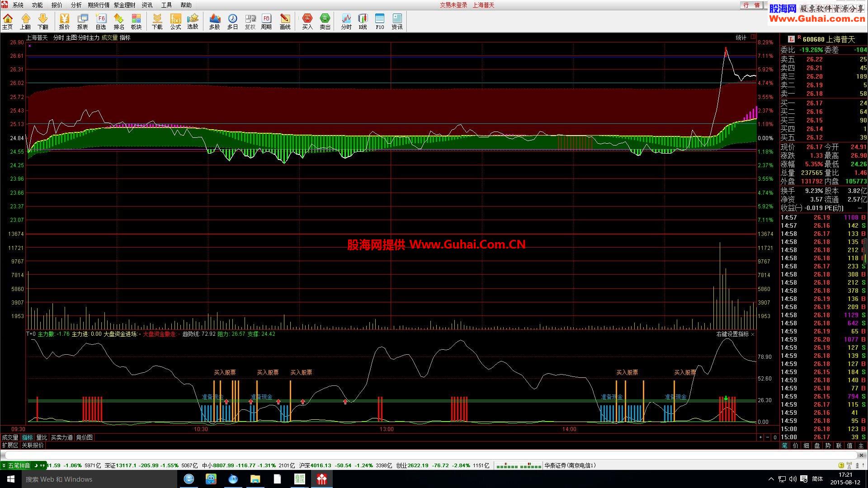The height and width of the screenshot is (488, 868).
Task: Switch to 分时 intraday chart icon
Action: coord(346,21)
